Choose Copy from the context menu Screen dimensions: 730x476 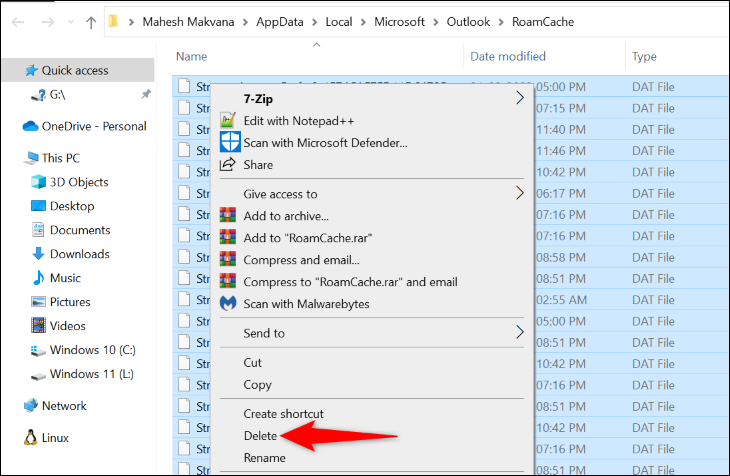tap(257, 385)
